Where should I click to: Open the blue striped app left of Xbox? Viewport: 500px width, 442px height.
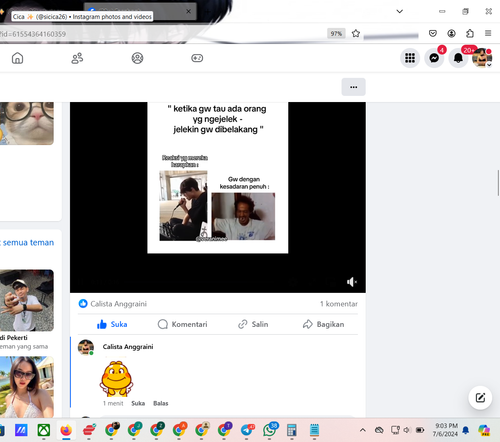point(21,430)
